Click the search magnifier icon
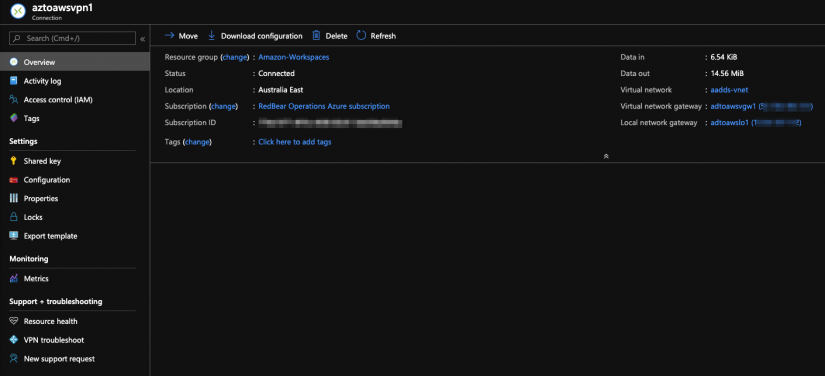The width and height of the screenshot is (825, 376). coord(17,38)
